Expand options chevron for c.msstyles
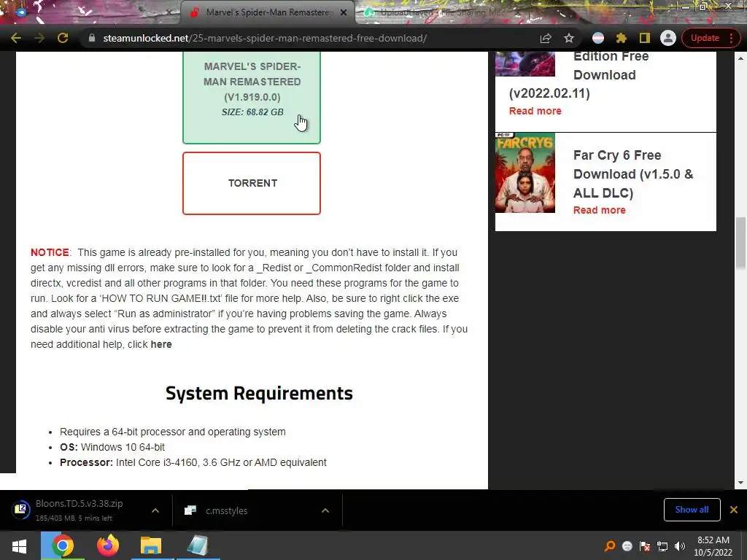The height and width of the screenshot is (560, 747). pyautogui.click(x=325, y=510)
